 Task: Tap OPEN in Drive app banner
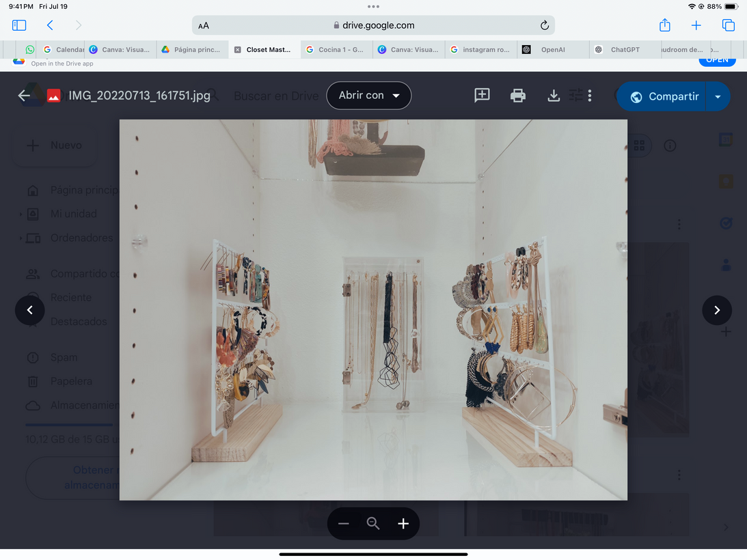[716, 60]
